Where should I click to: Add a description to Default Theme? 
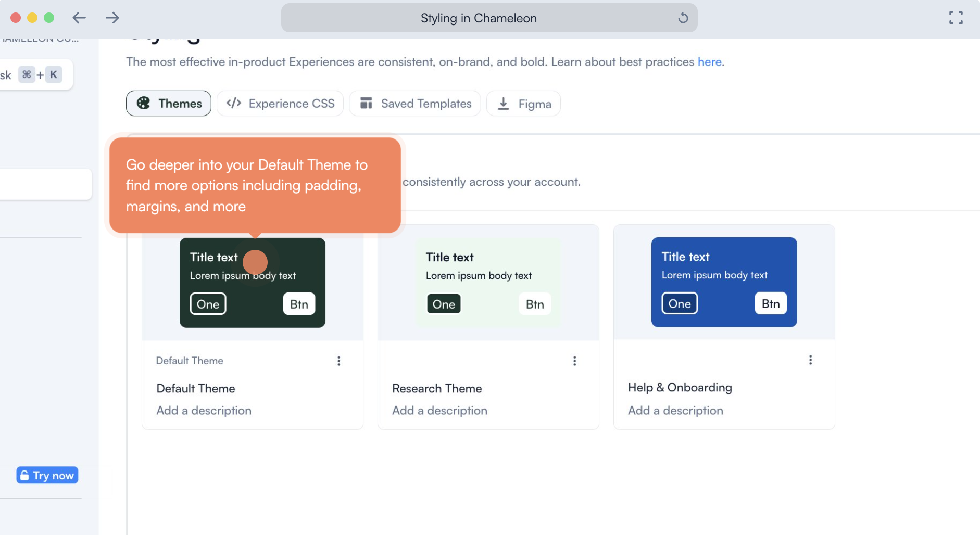(x=204, y=411)
